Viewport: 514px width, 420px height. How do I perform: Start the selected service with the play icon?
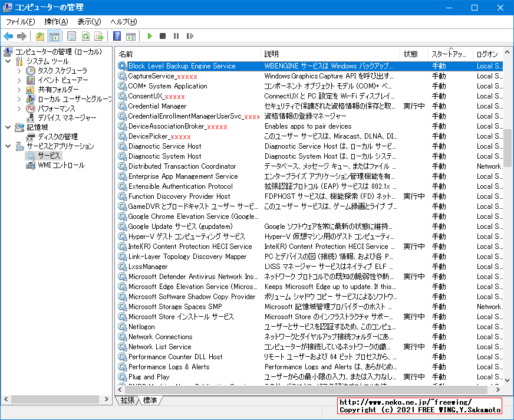(x=149, y=36)
